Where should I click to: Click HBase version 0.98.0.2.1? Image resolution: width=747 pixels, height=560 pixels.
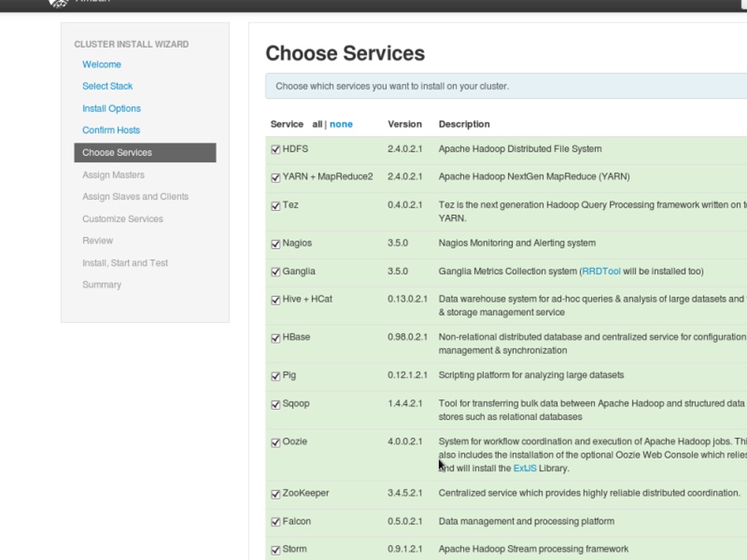pos(408,337)
